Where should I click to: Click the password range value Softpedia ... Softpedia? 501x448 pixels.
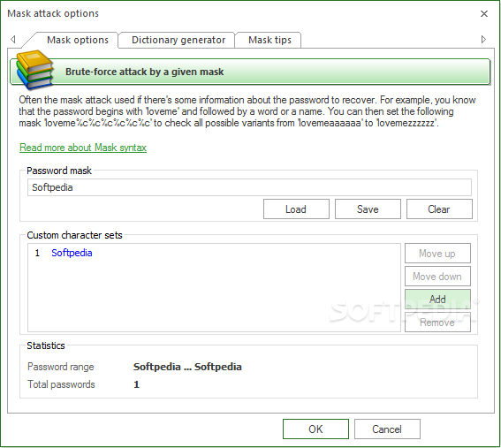[x=187, y=367]
